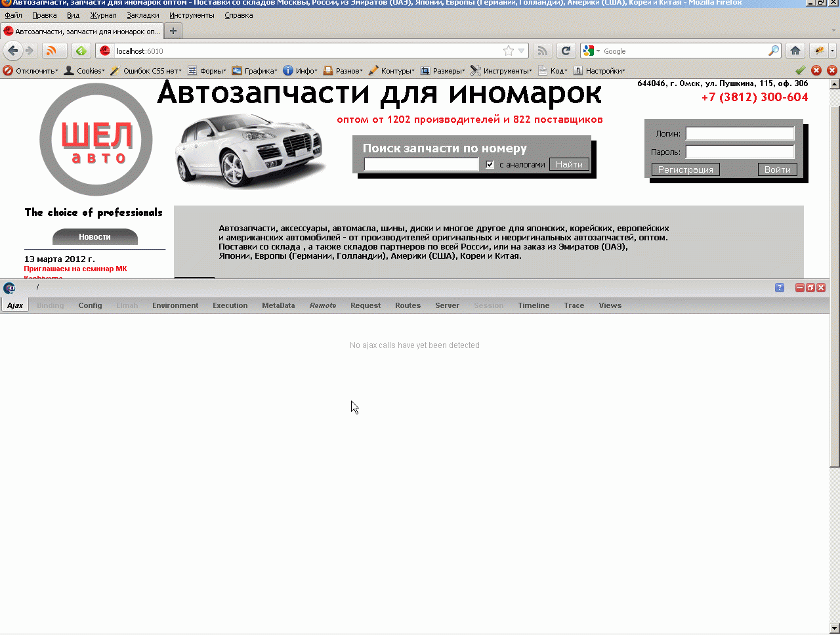The width and height of the screenshot is (840, 635).
Task: Click the first red error icon in the Web Developer toolbar
Action: (816, 70)
